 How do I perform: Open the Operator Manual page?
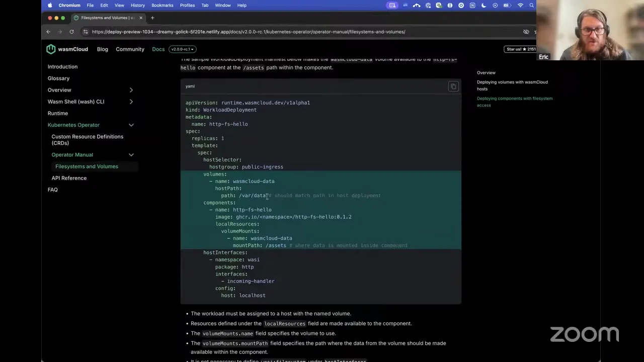[x=72, y=155]
